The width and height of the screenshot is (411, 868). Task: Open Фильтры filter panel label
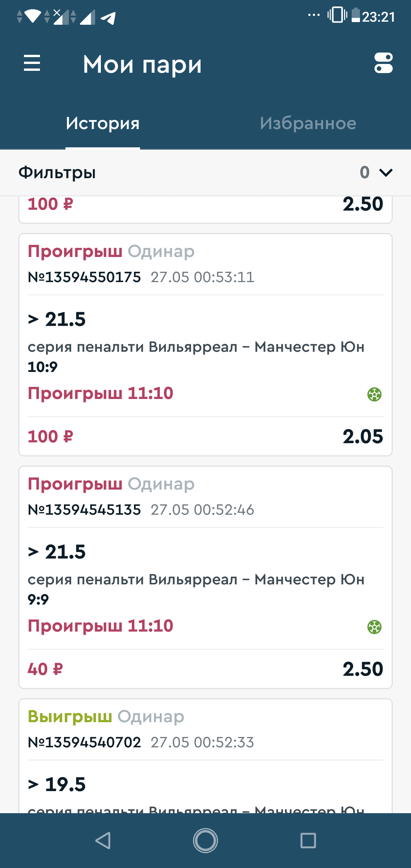[x=57, y=172]
